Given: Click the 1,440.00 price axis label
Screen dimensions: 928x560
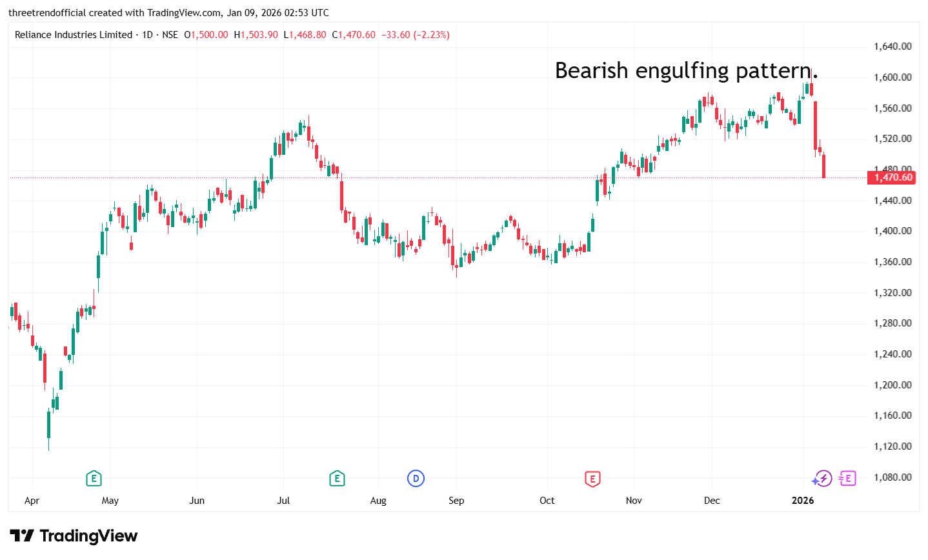Looking at the screenshot, I should pyautogui.click(x=893, y=201).
